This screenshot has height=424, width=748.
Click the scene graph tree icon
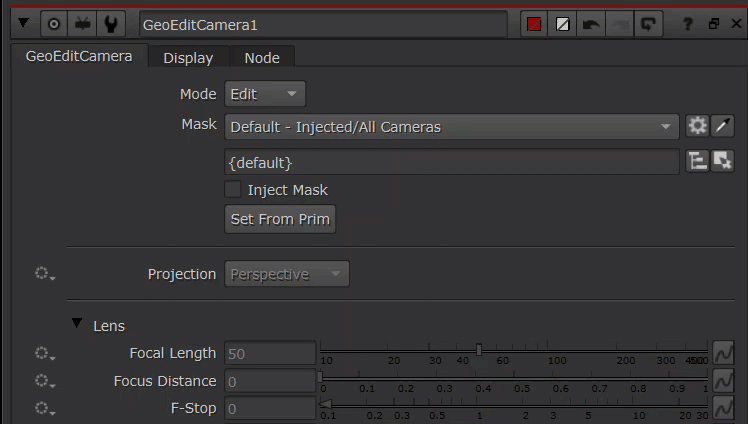pyautogui.click(x=697, y=161)
